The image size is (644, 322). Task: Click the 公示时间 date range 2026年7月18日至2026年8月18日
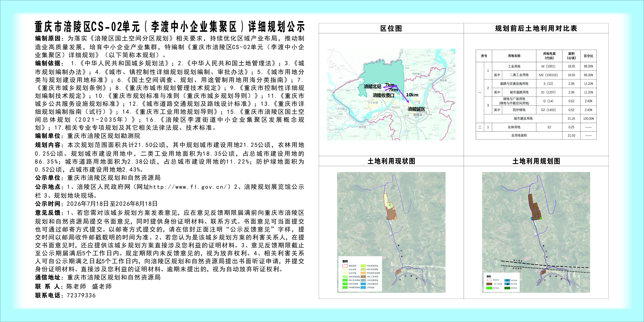[x=112, y=204]
